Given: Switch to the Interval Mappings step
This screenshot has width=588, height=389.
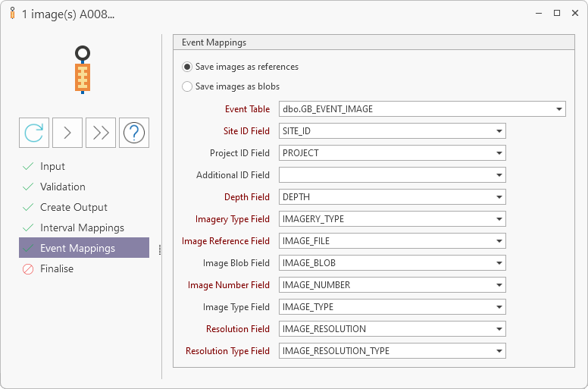Looking at the screenshot, I should [x=82, y=228].
